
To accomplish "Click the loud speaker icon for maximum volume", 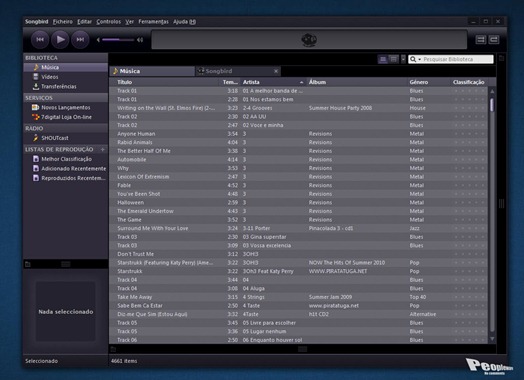I will point(140,40).
